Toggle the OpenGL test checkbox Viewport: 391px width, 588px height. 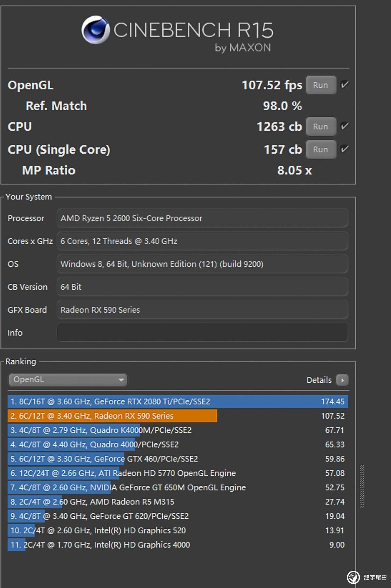coord(344,85)
